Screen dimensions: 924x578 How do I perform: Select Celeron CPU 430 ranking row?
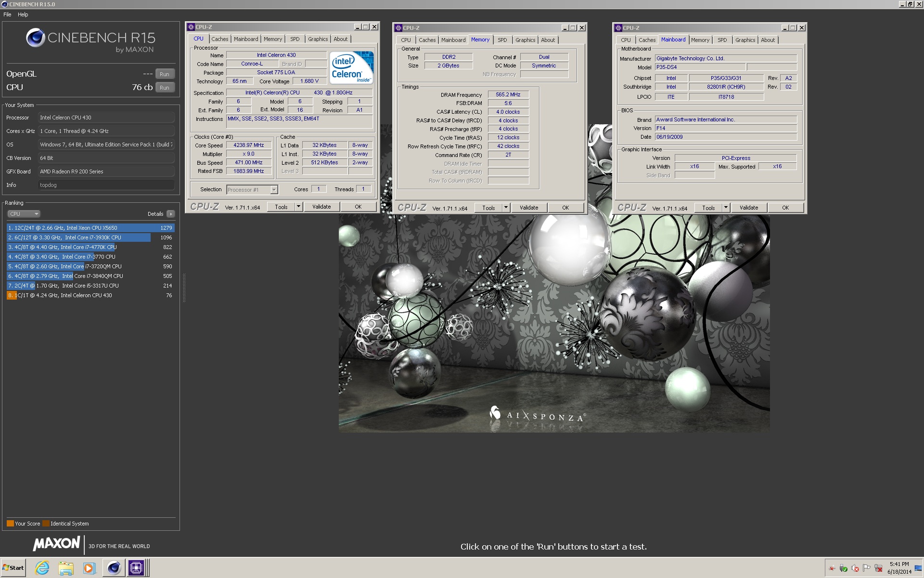pos(90,295)
